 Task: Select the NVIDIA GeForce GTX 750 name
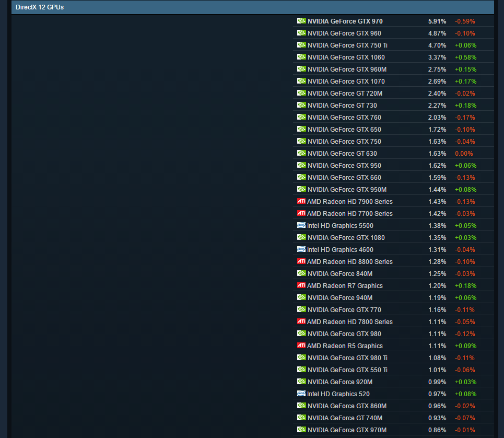click(344, 142)
